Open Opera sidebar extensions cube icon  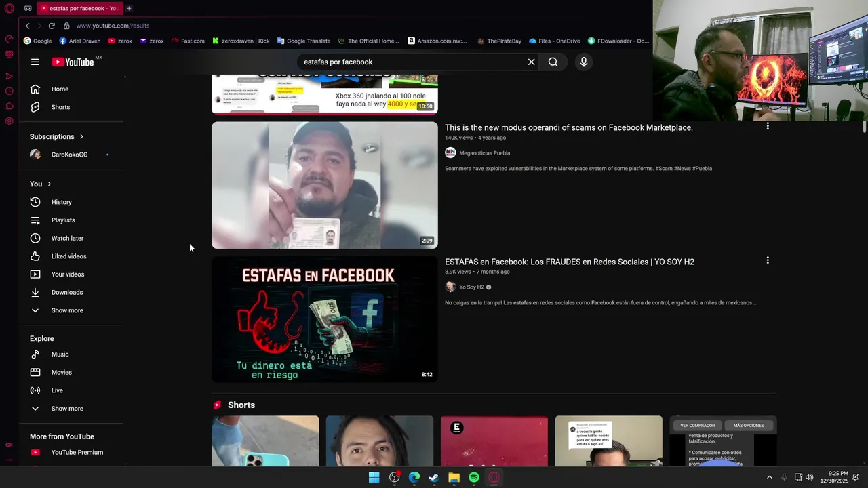(x=9, y=106)
